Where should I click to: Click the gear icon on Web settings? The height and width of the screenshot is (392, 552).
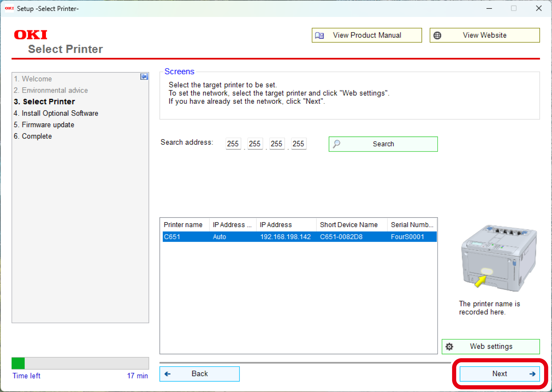pyautogui.click(x=449, y=347)
